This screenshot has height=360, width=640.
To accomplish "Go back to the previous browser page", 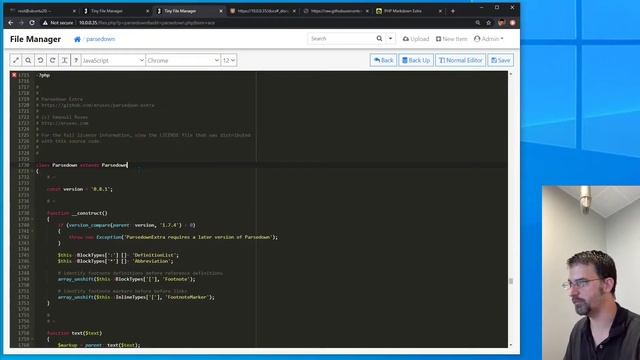I will [11, 23].
